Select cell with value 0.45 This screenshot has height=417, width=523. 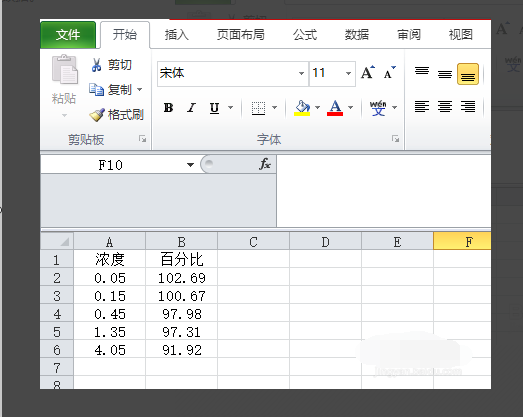109,313
